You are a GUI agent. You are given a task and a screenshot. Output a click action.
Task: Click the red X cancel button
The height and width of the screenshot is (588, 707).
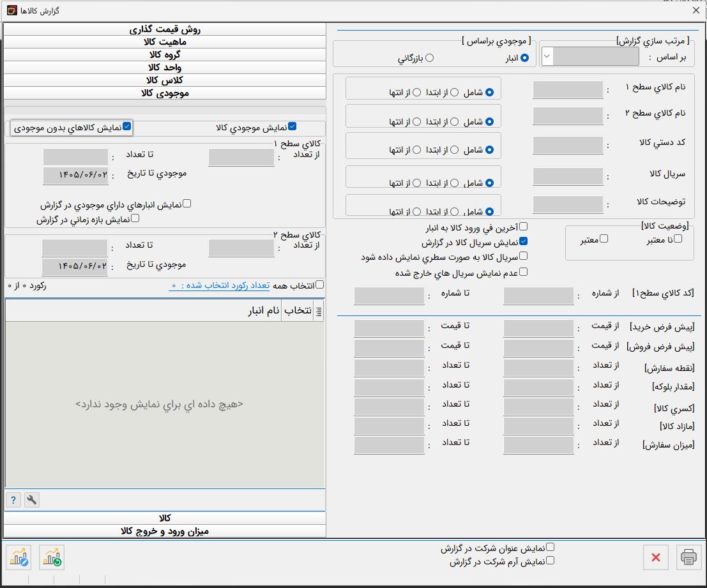coord(656,557)
